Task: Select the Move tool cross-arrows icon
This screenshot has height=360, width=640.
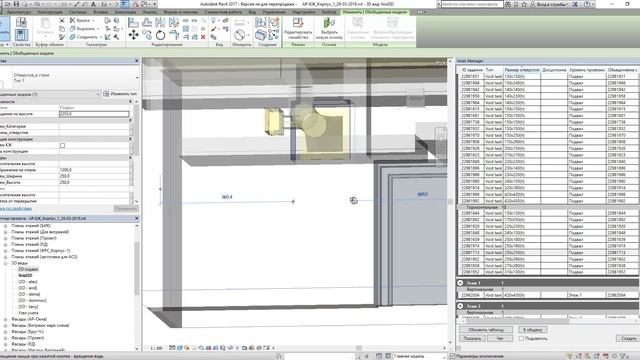Action: (133, 35)
